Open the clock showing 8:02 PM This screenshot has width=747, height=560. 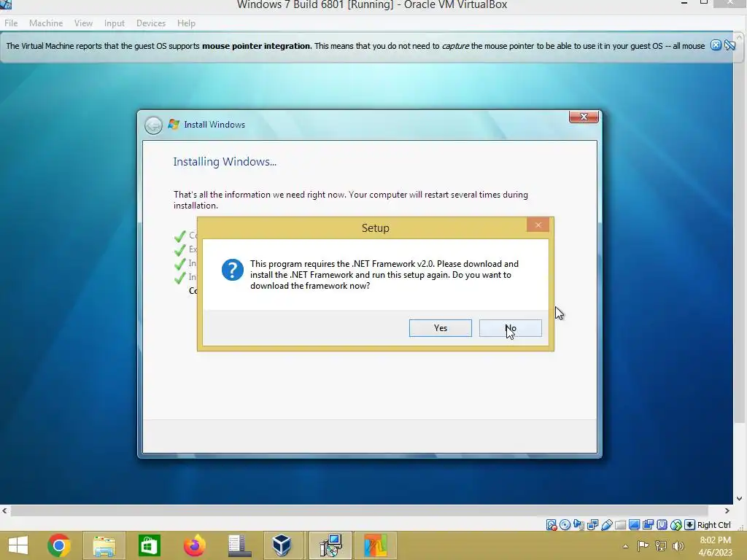point(715,545)
